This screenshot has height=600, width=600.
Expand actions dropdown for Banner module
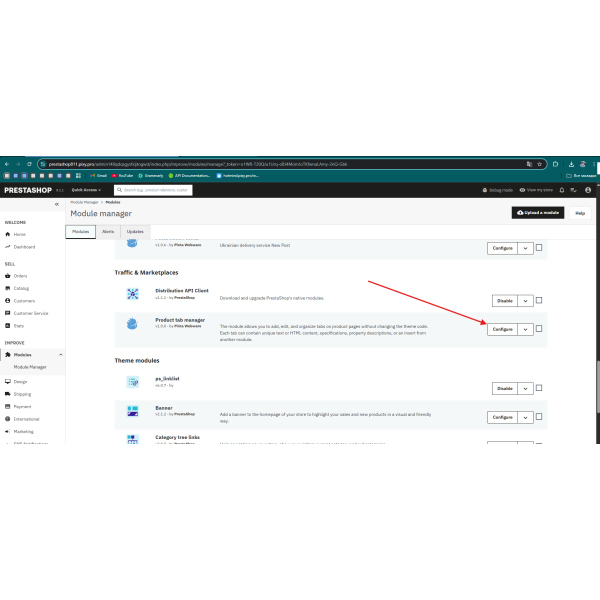click(x=525, y=417)
